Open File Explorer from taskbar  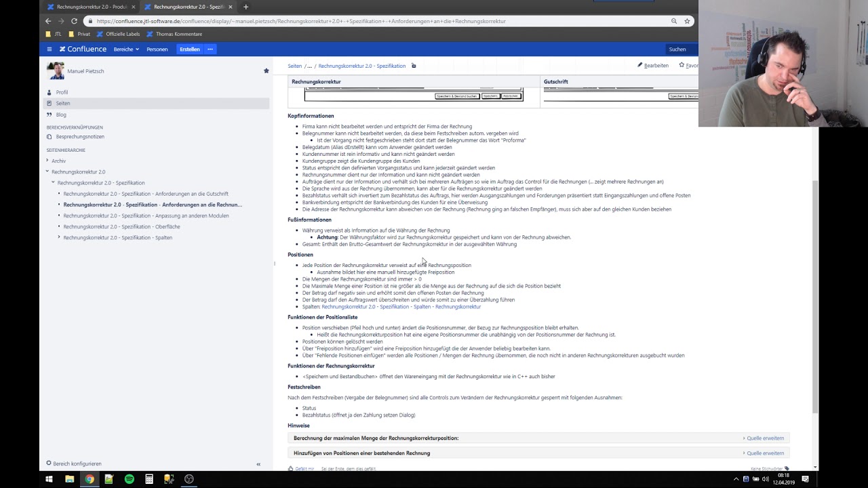coord(69,479)
